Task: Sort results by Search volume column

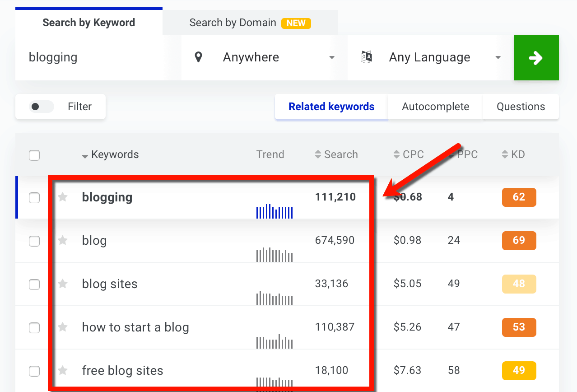Action: click(336, 154)
